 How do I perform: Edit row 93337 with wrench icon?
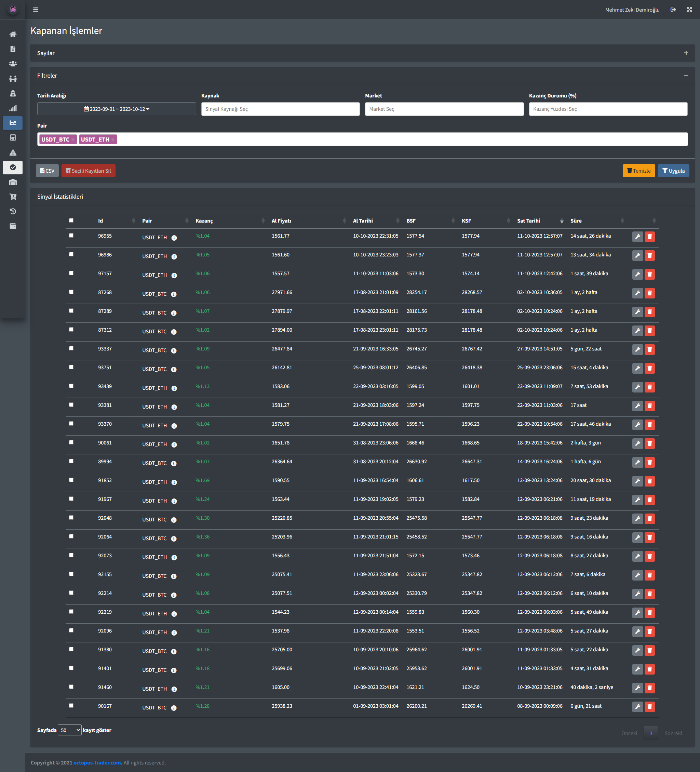(x=637, y=349)
